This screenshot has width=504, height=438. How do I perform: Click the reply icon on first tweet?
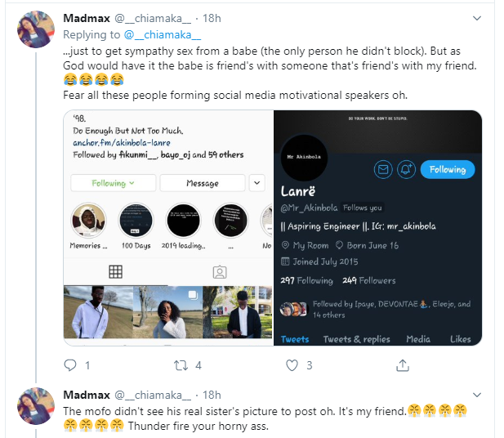click(70, 365)
